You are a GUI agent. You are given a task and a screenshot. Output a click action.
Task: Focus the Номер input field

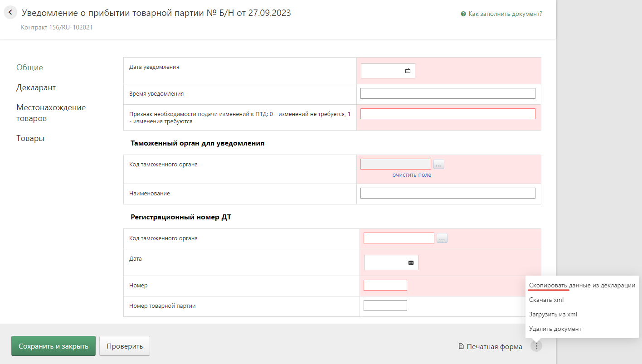coord(385,285)
